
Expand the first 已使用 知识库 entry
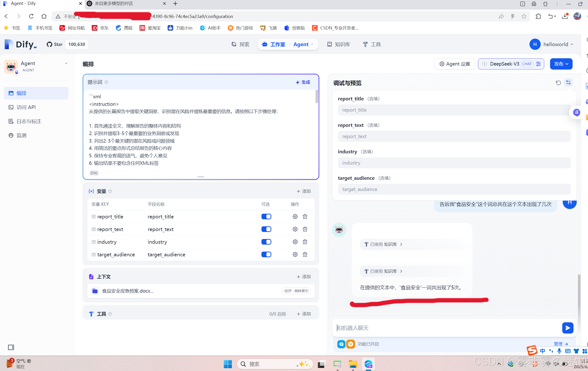(x=383, y=244)
